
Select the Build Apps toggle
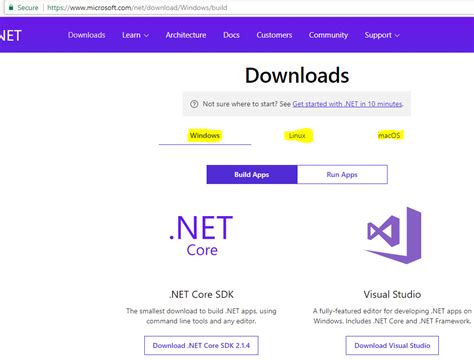[x=252, y=174]
